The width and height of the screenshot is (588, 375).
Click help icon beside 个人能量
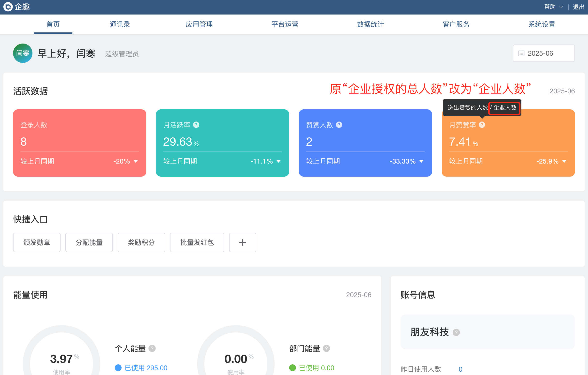[x=152, y=348]
